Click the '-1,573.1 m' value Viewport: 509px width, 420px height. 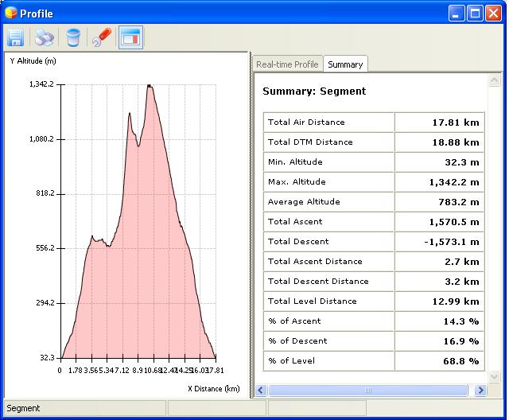click(x=452, y=242)
